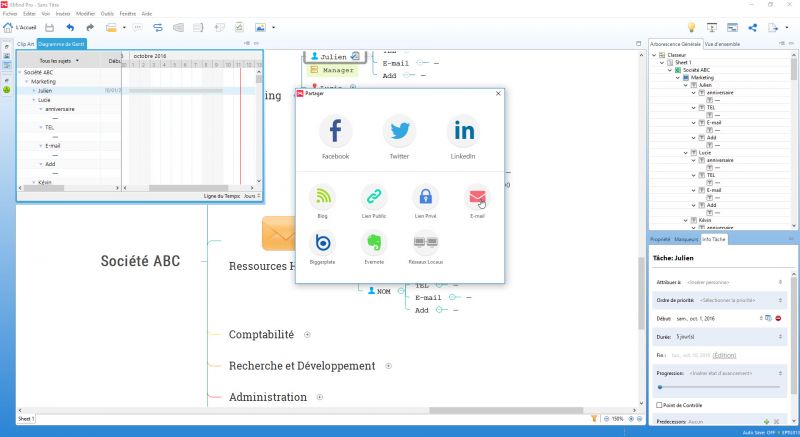
Task: Collapse Sheet 1 in the outline tree
Action: click(662, 62)
